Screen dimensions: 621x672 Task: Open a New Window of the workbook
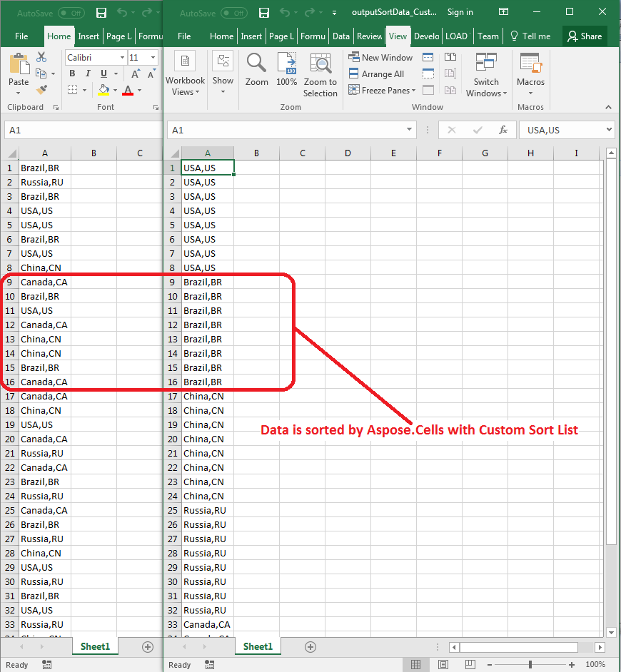[x=381, y=57]
